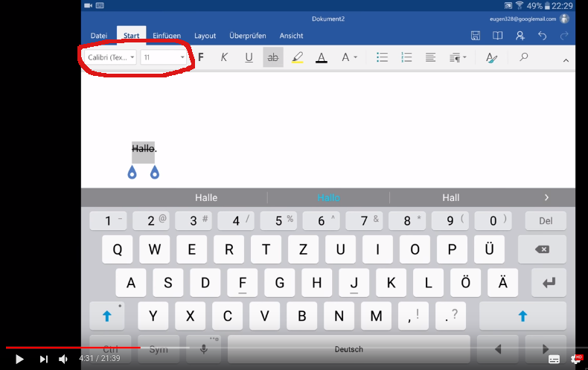Open the paragraph alignment options

[430, 57]
